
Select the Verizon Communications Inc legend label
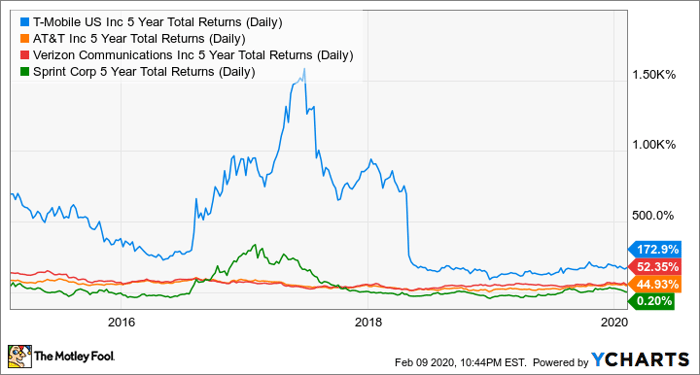pos(193,55)
